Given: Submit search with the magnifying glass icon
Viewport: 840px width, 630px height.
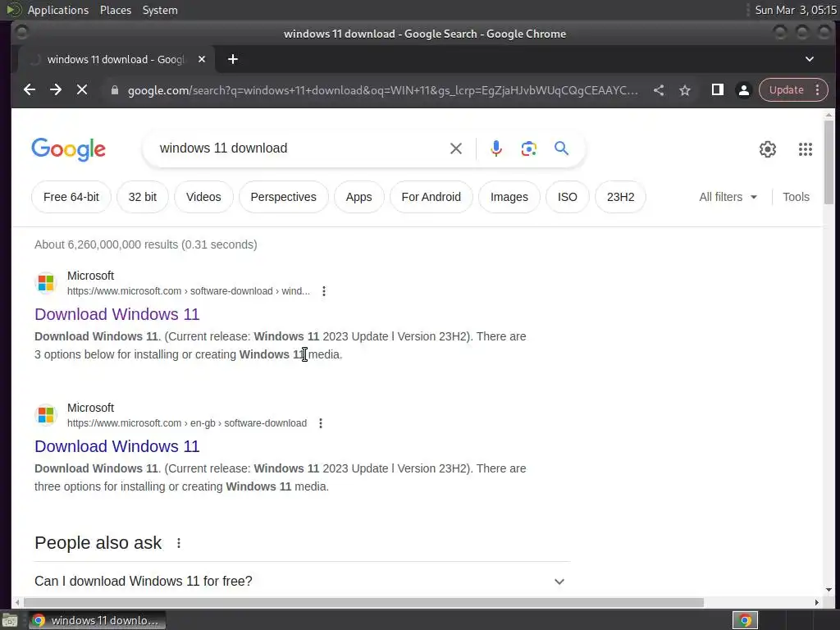Looking at the screenshot, I should click(561, 148).
